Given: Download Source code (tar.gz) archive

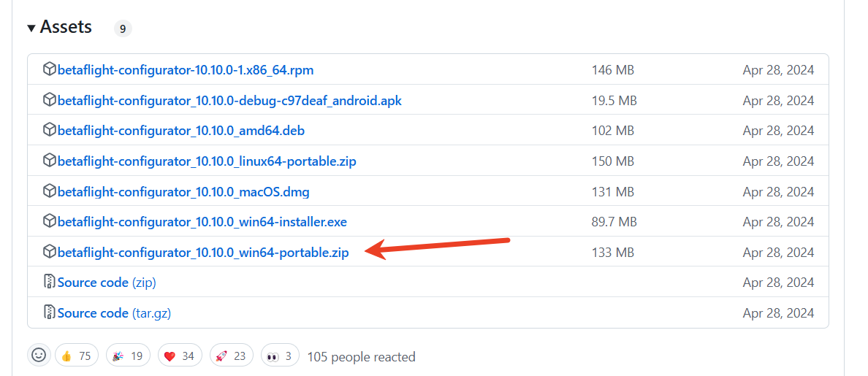Looking at the screenshot, I should point(114,312).
